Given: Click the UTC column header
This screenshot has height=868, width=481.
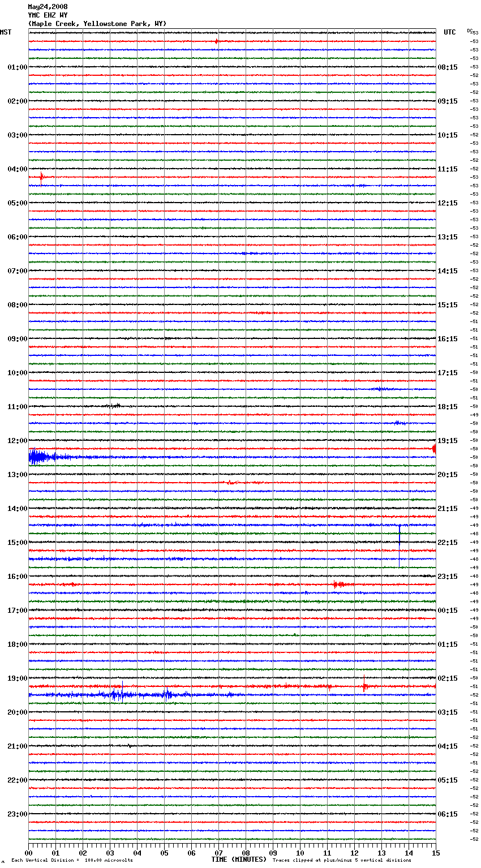Looking at the screenshot, I should pyautogui.click(x=450, y=32).
